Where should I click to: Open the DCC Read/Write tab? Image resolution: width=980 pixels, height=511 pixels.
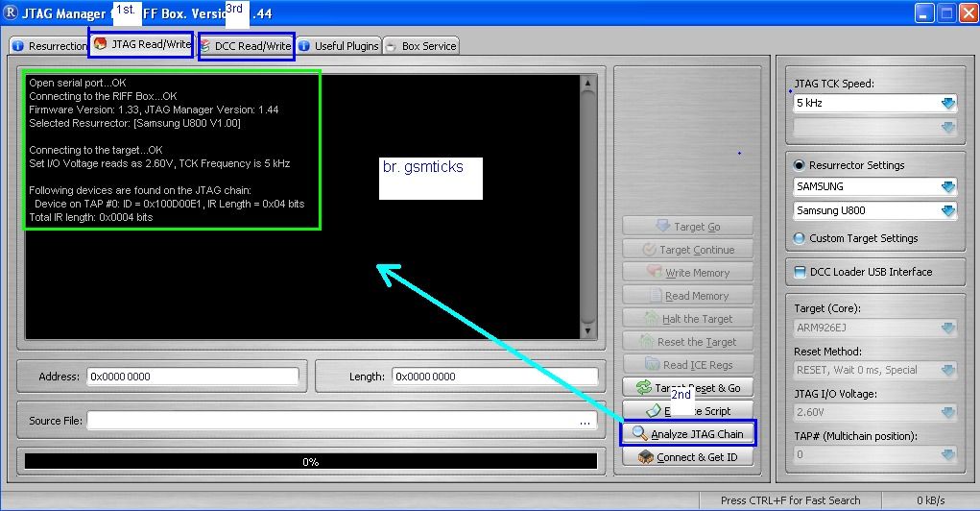click(247, 46)
